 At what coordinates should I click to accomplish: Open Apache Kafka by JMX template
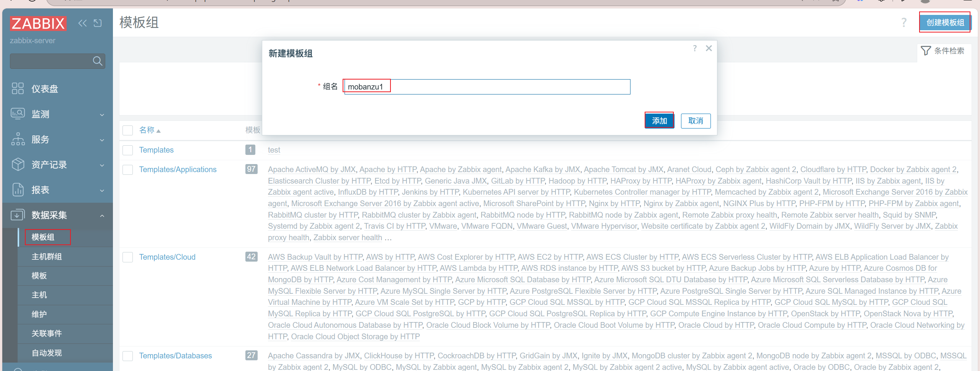coord(542,169)
